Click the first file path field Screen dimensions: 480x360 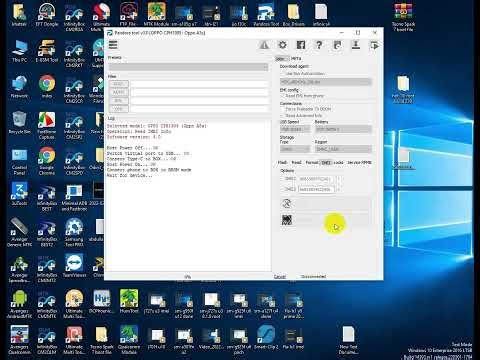199,84
